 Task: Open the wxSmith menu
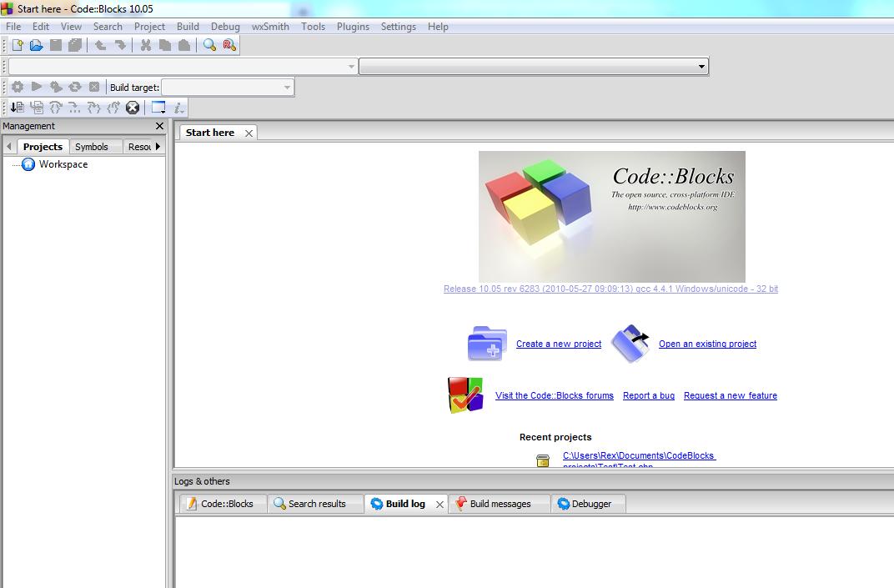click(x=270, y=26)
